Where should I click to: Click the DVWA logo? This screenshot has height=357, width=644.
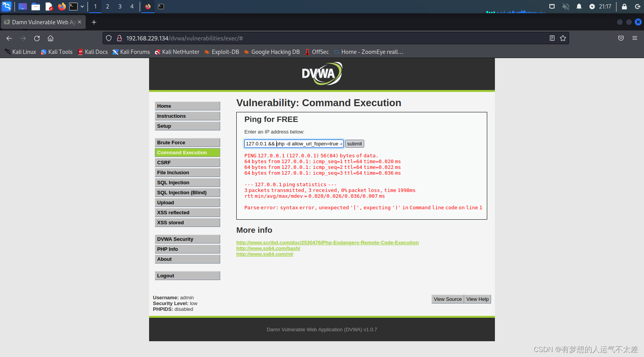click(x=322, y=73)
